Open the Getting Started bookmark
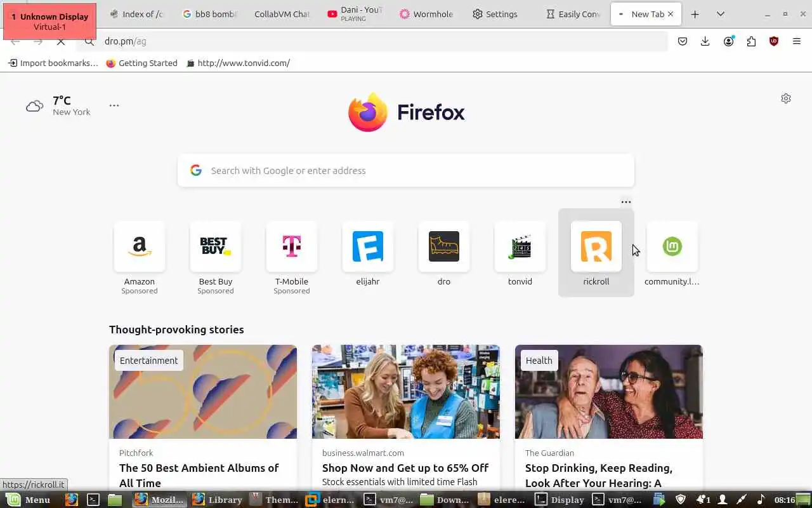 tap(141, 63)
